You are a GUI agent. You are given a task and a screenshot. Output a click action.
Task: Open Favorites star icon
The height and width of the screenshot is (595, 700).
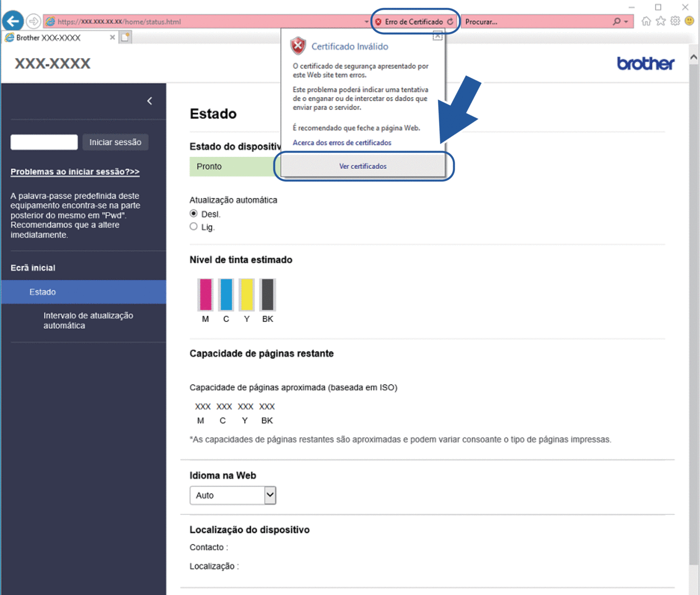(661, 21)
